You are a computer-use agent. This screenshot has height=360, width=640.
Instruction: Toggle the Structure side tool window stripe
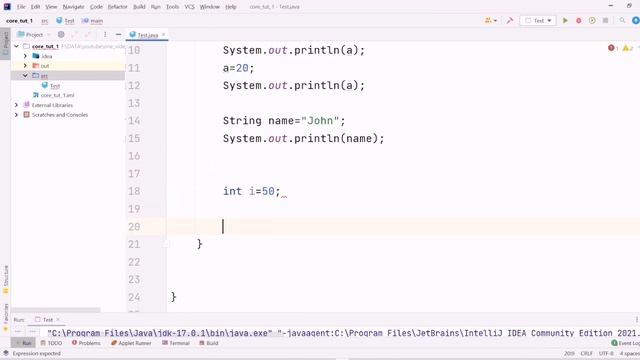[6, 280]
